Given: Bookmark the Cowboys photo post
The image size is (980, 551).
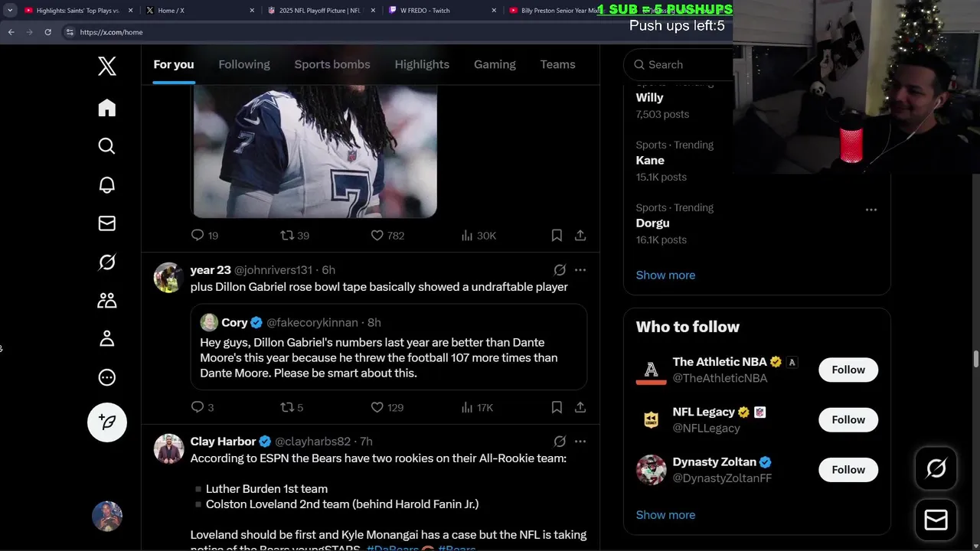Looking at the screenshot, I should click(x=557, y=235).
